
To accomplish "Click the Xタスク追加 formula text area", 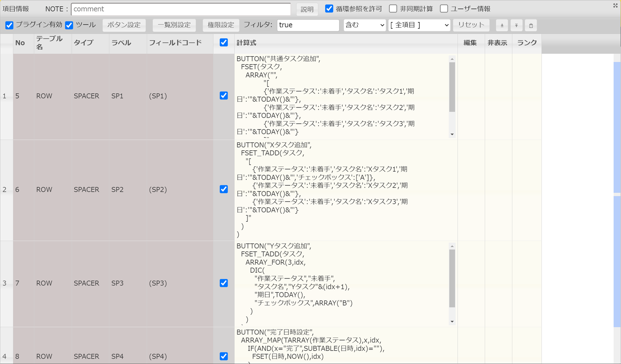I will (x=346, y=190).
